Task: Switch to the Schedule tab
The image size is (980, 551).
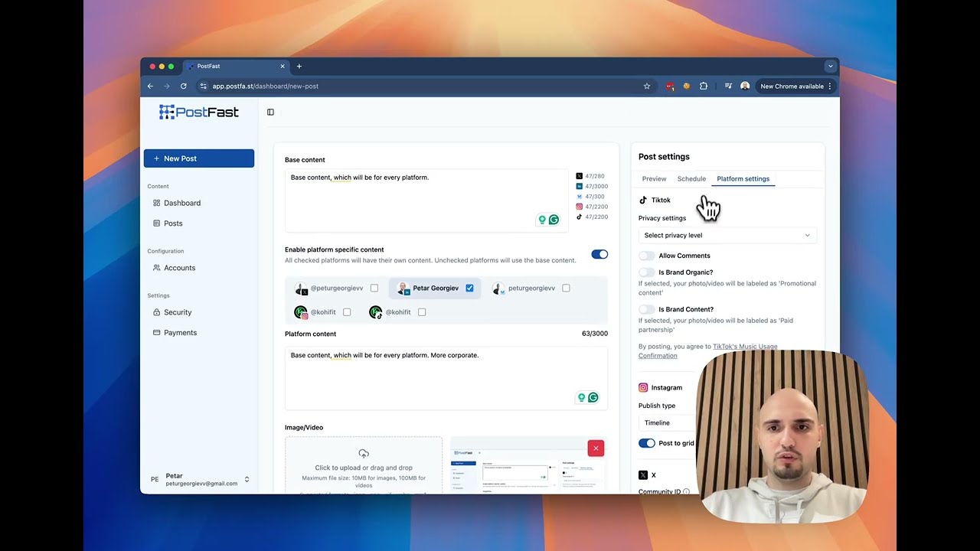Action: pos(691,179)
